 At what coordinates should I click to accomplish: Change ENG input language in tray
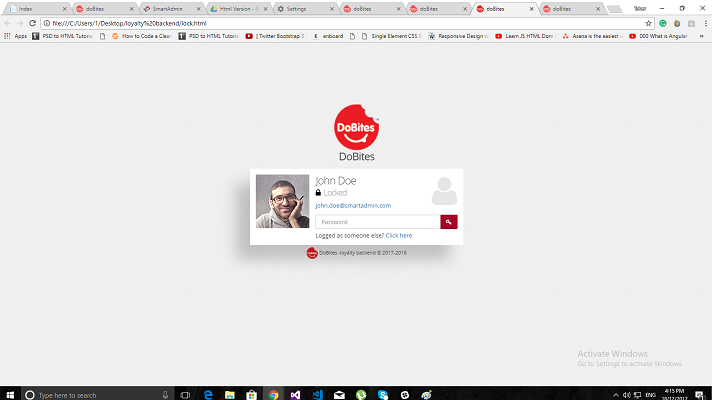point(651,395)
